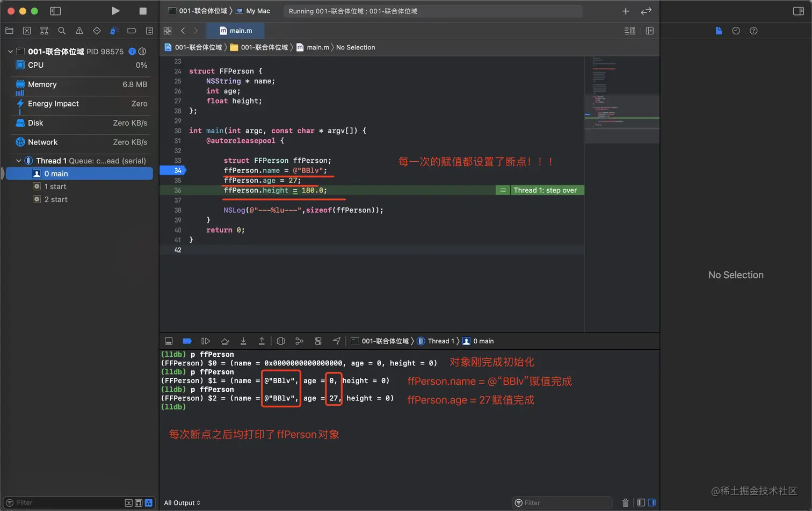
Task: Toggle the inspector panel
Action: pyautogui.click(x=799, y=11)
